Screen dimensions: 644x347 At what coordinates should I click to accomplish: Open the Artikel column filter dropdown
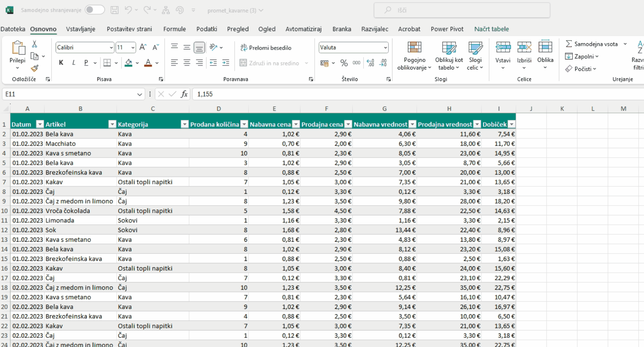(112, 124)
